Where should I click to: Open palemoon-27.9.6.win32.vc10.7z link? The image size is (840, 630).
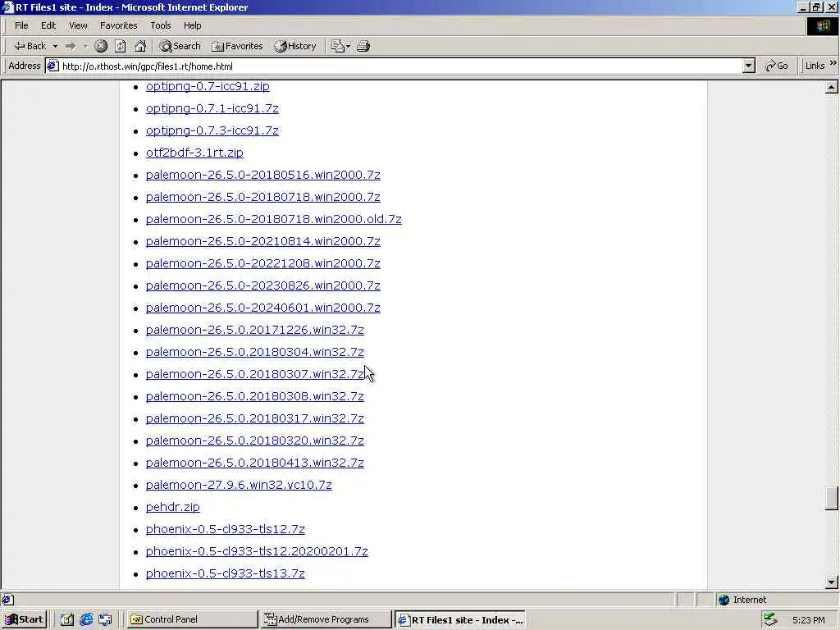239,485
